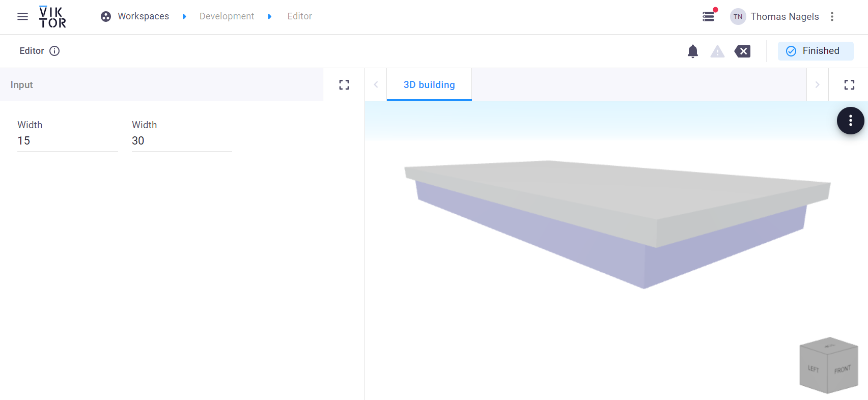Click the clear backspace icon

click(x=742, y=51)
